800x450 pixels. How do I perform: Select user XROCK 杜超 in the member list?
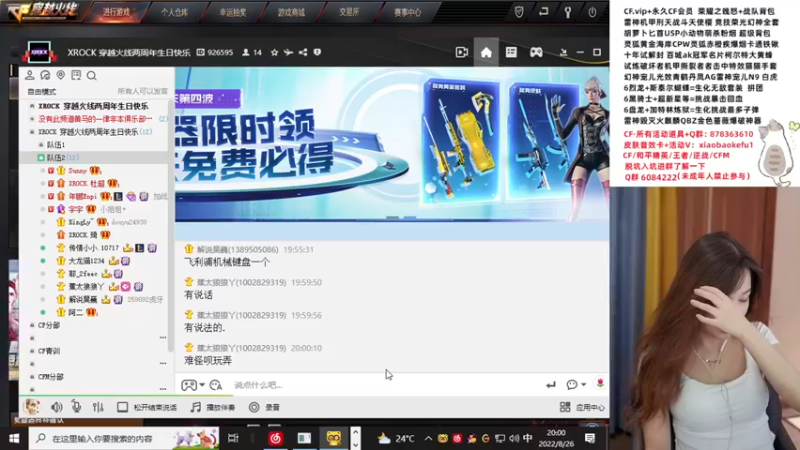pyautogui.click(x=86, y=183)
